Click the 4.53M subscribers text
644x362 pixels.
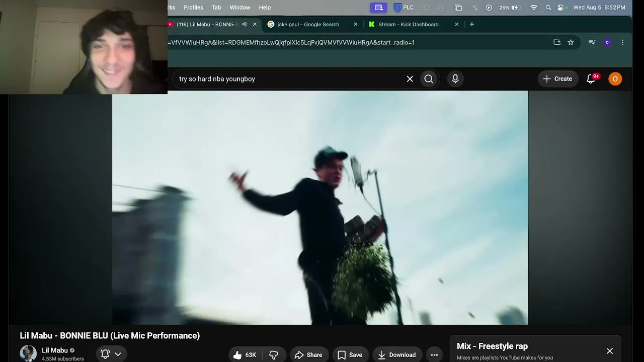[63, 359]
